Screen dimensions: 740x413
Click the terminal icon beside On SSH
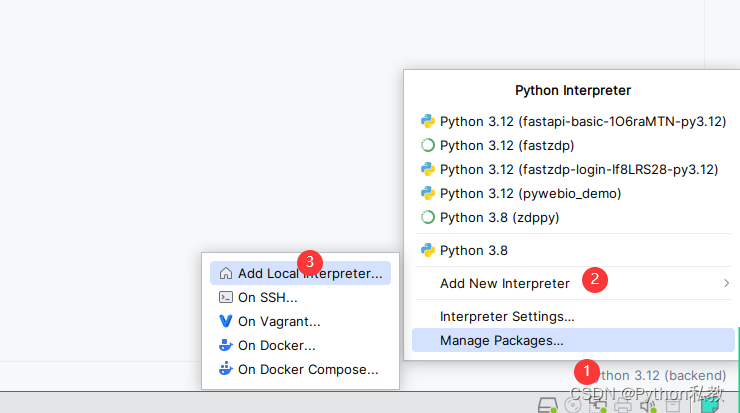click(x=226, y=297)
